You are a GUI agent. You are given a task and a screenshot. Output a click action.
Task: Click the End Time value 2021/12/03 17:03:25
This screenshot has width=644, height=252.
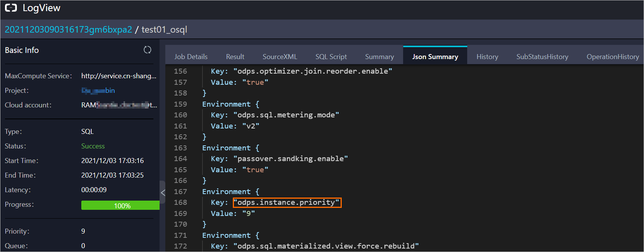point(112,175)
